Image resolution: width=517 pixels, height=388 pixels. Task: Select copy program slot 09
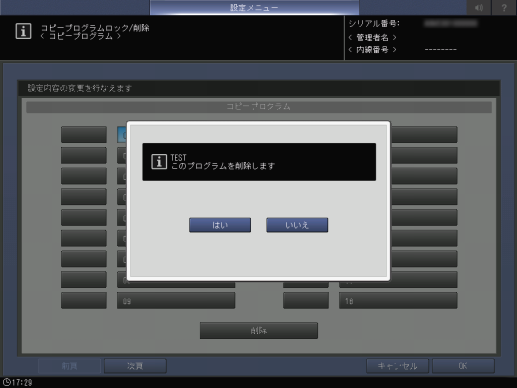[176, 301]
